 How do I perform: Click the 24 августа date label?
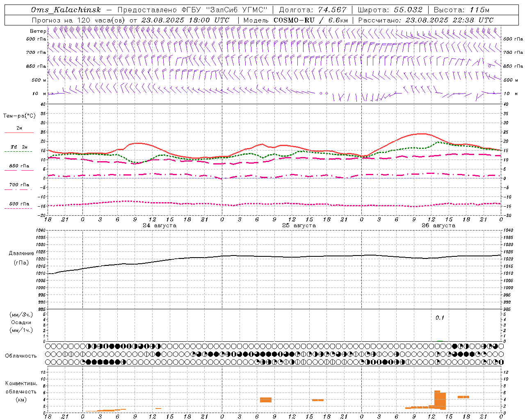[x=160, y=226]
